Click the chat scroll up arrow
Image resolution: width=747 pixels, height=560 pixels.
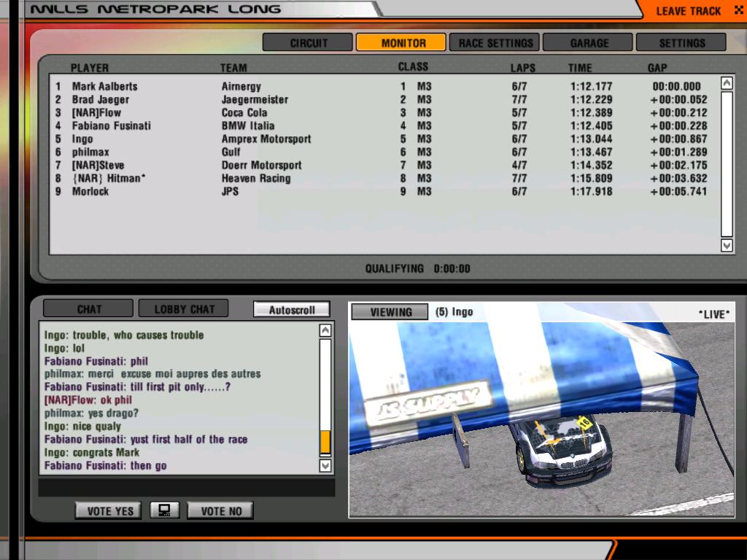(x=325, y=331)
